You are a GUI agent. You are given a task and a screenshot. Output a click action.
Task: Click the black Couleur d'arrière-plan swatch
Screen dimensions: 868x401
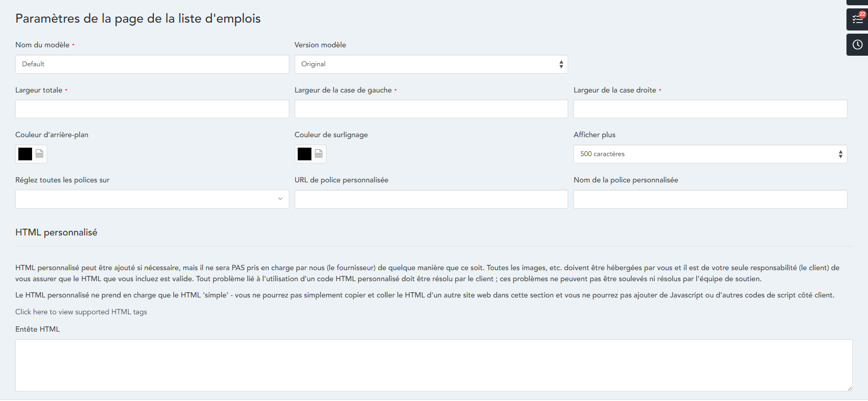[25, 154]
